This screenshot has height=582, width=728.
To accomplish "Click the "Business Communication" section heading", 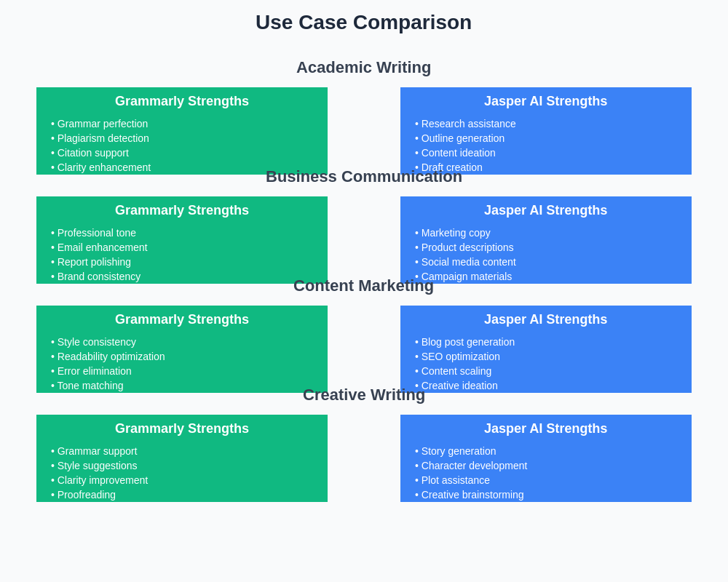I will [363, 177].
